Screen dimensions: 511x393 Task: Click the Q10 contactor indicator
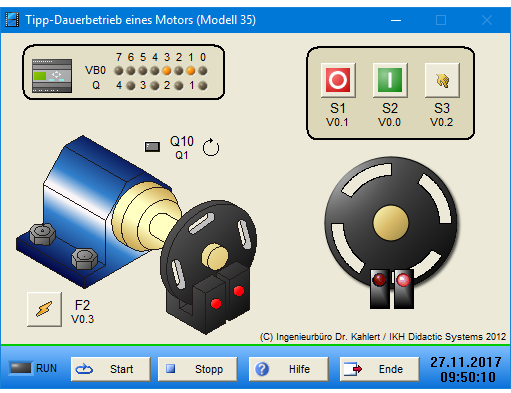152,147
